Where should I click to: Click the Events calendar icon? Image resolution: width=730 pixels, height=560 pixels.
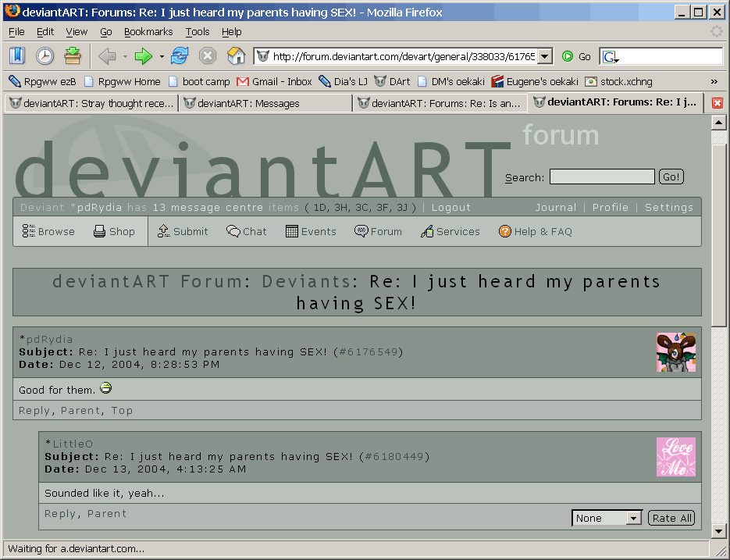292,231
